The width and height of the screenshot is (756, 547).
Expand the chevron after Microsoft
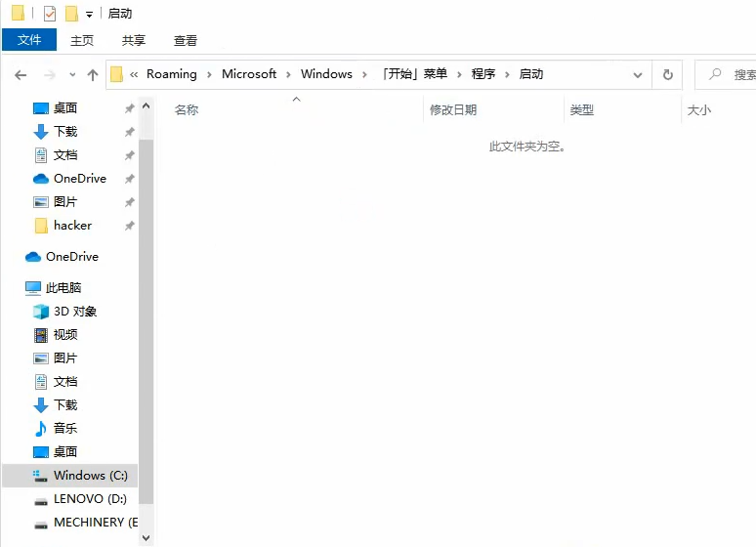tap(288, 75)
